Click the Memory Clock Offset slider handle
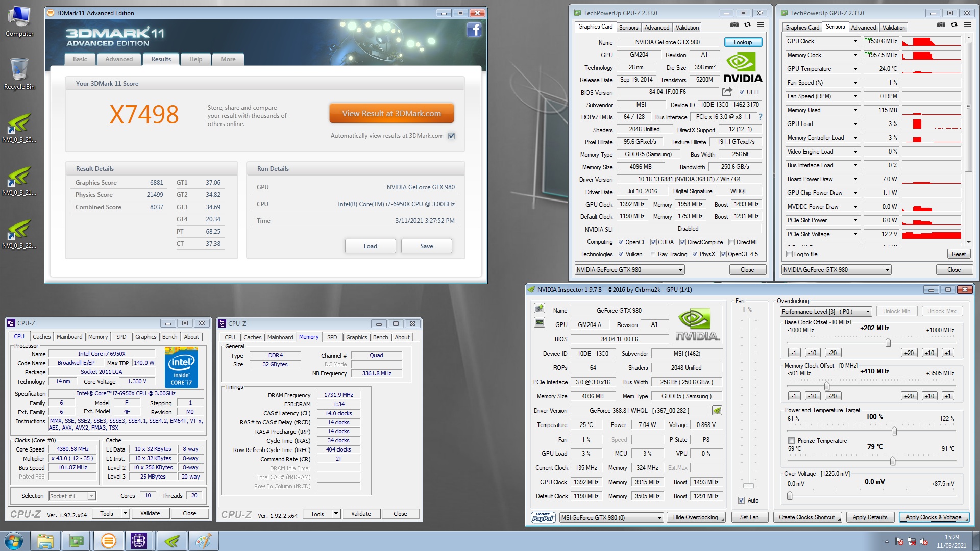This screenshot has height=551, width=980. point(826,386)
